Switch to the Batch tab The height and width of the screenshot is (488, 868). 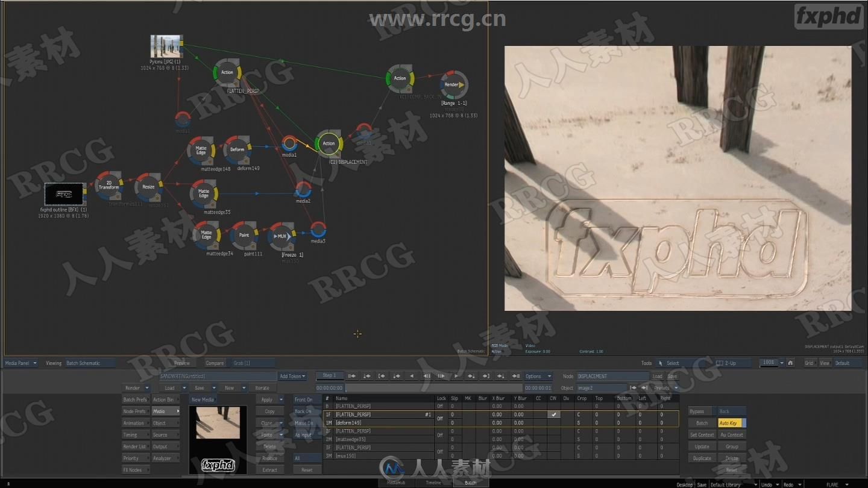coord(471,483)
